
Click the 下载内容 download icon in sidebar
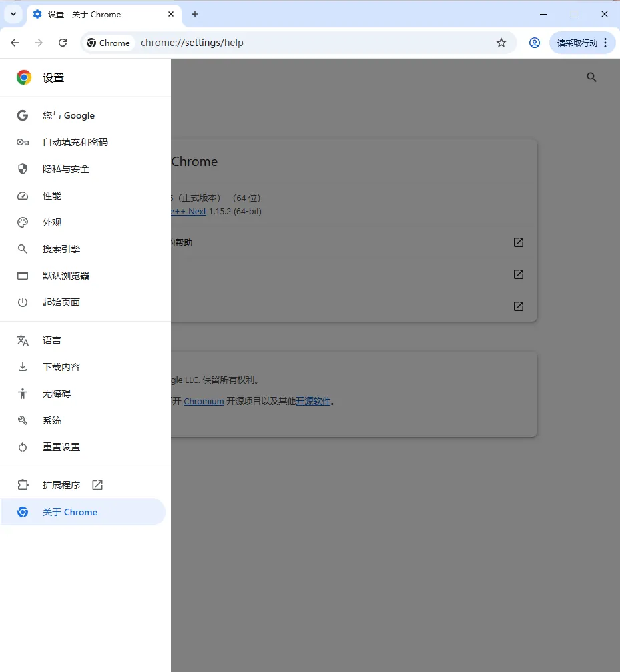[22, 366]
